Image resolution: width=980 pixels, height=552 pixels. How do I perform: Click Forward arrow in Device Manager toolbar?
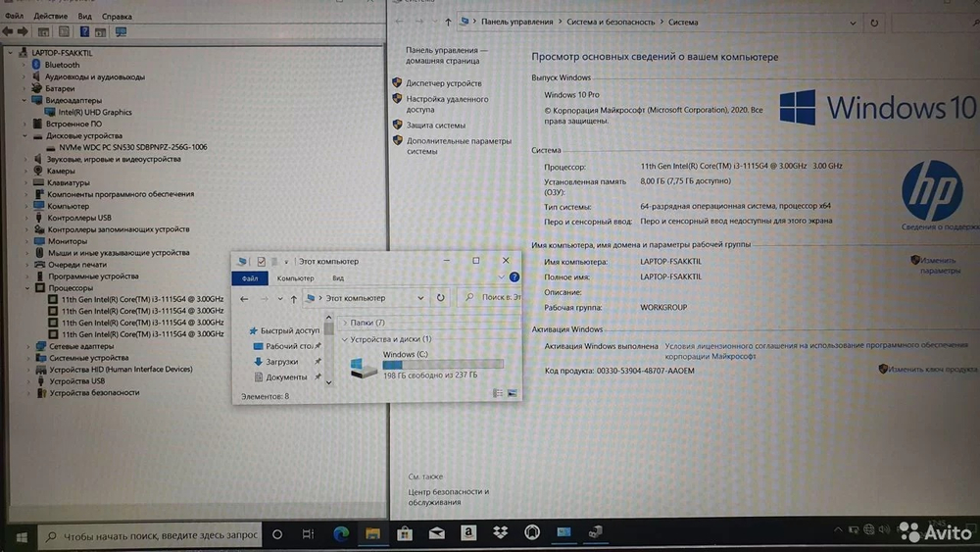(x=23, y=31)
